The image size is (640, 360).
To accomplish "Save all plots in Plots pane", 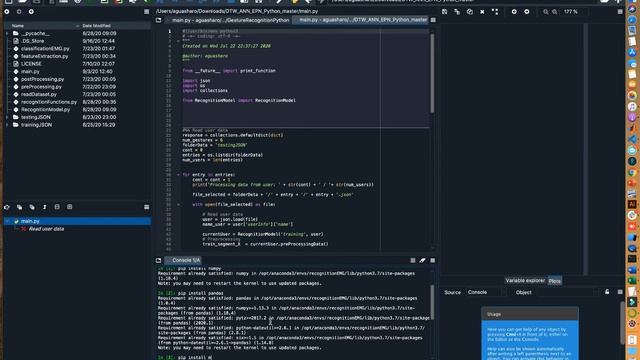I will 457,12.
